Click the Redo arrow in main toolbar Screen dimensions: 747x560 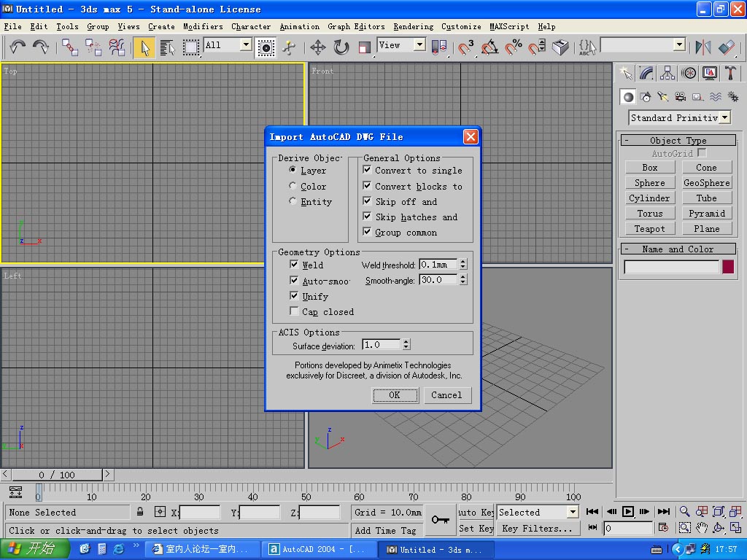click(x=41, y=47)
